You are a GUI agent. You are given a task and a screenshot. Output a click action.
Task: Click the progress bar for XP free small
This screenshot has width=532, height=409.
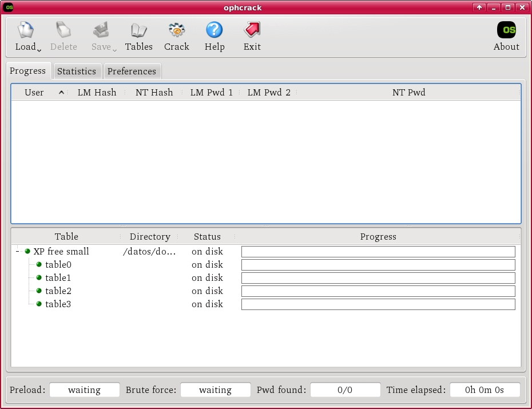(378, 252)
